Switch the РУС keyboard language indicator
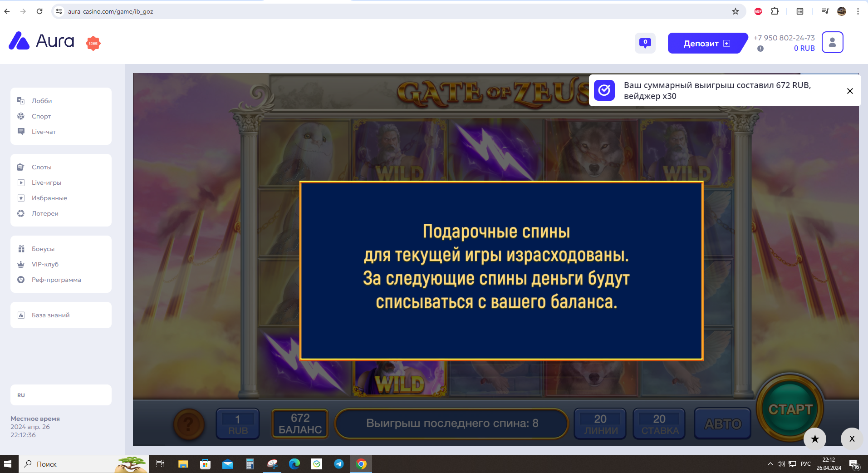The image size is (868, 473). click(805, 464)
